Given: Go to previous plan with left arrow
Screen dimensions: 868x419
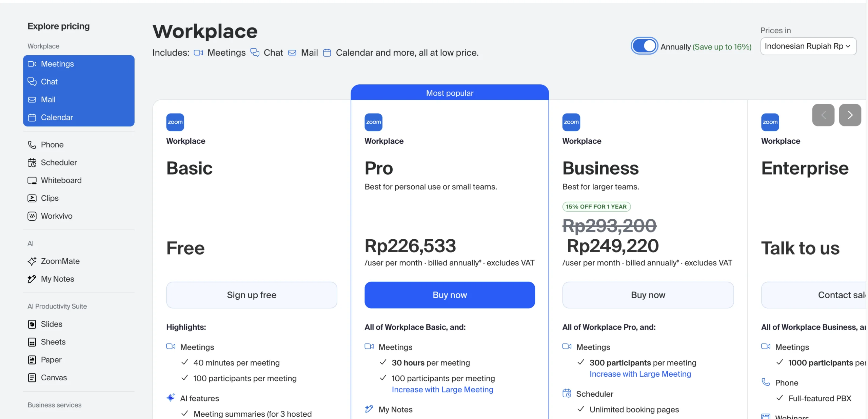Looking at the screenshot, I should pyautogui.click(x=823, y=115).
